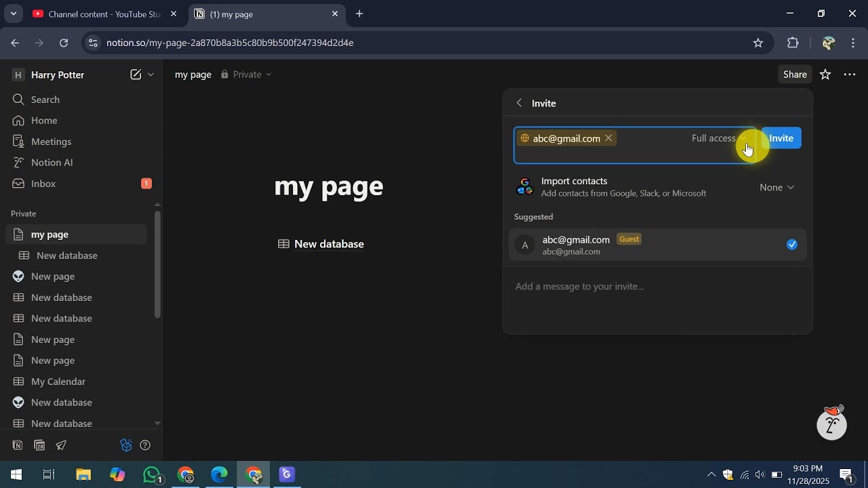
Task: Favorite this page with the star icon
Action: [825, 75]
